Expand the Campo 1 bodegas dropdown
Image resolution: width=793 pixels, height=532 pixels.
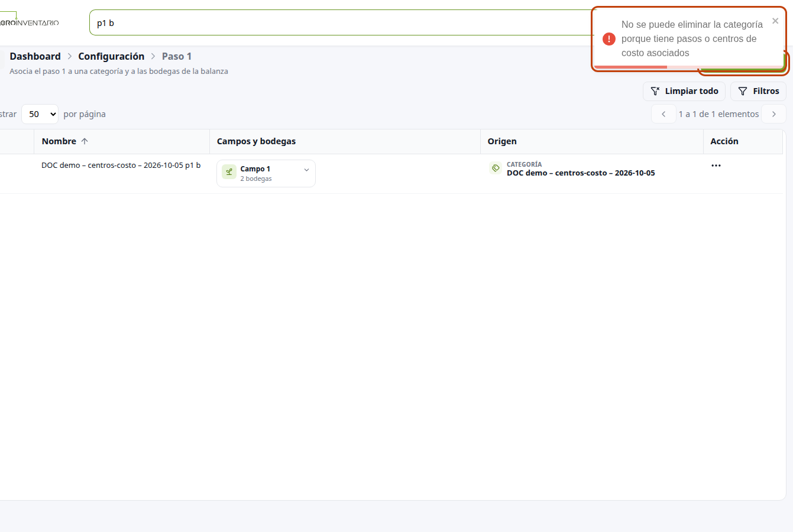click(266, 173)
